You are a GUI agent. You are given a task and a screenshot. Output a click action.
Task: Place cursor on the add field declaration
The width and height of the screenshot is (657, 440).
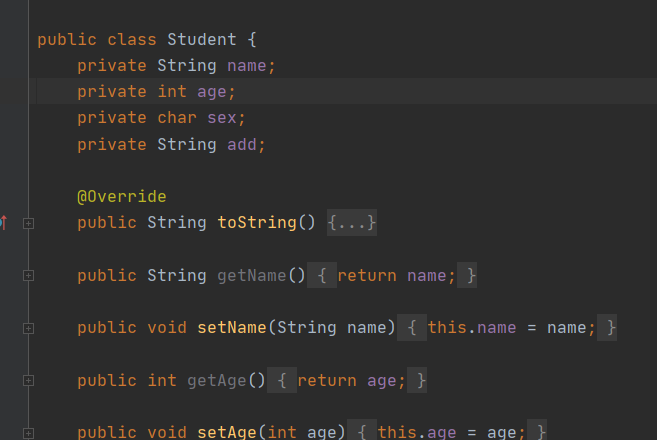(246, 144)
